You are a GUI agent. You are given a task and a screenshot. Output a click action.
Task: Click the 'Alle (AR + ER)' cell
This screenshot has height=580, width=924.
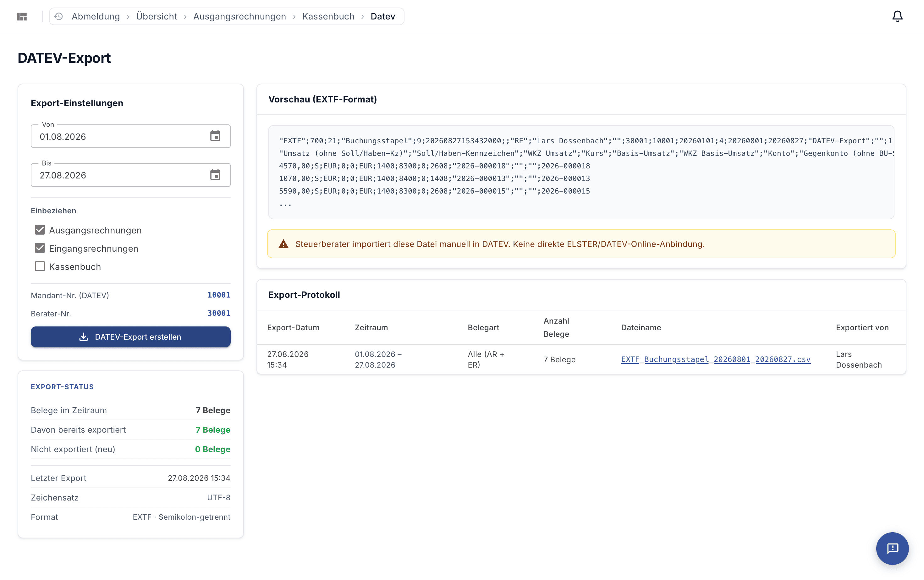[x=486, y=359]
